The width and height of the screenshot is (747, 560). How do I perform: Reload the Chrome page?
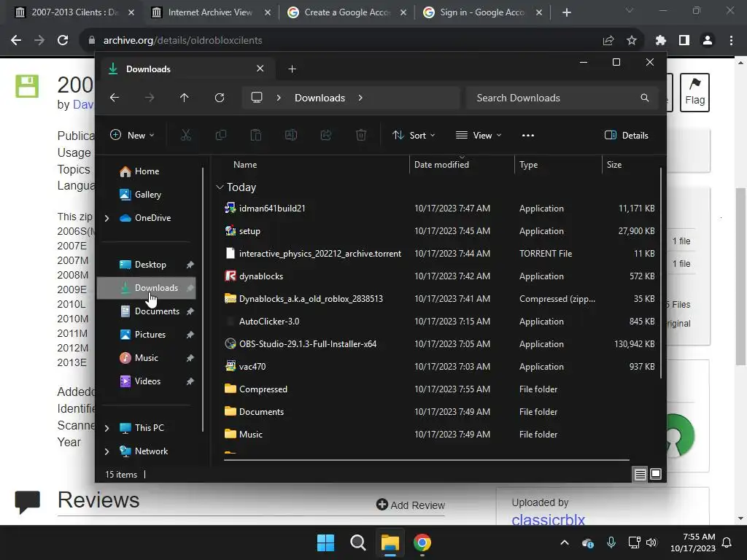(63, 41)
